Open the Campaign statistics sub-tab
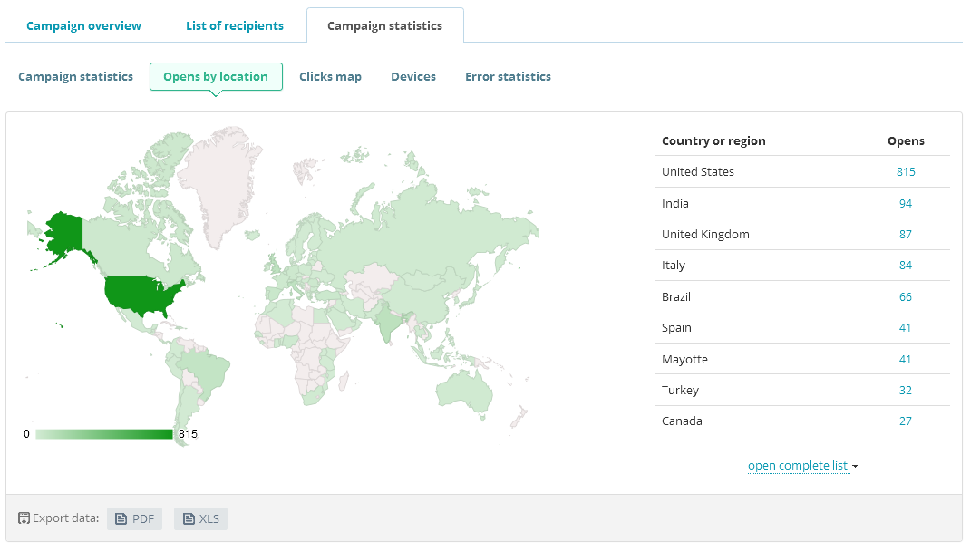 click(x=75, y=76)
